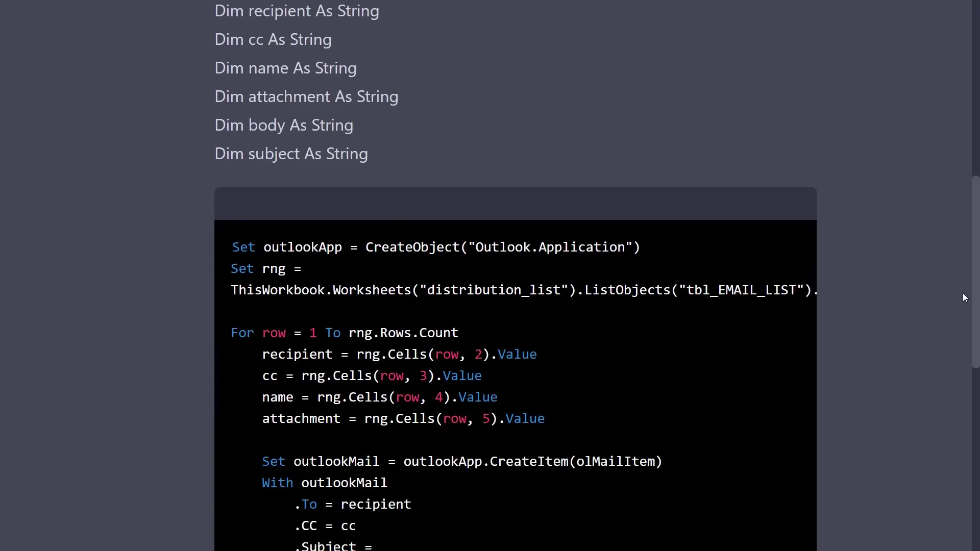Click the 'With outlookMail' line
980x551 pixels.
(324, 483)
